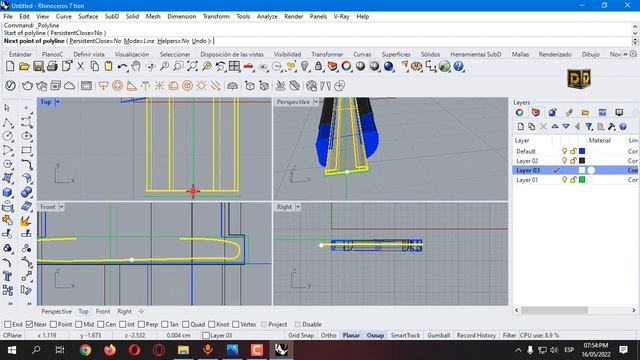Click black color swatch of Layer 02

(x=582, y=161)
